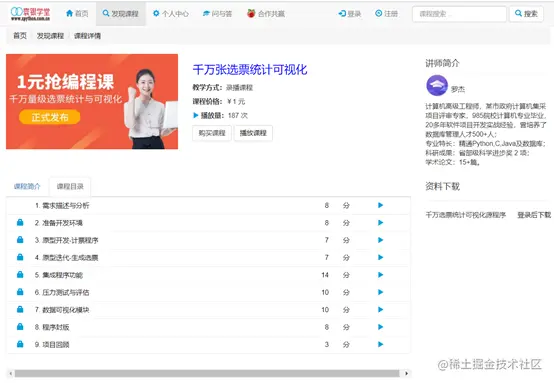
Task: Click 千万选票统计可视化源程序 download item
Action: click(466, 215)
